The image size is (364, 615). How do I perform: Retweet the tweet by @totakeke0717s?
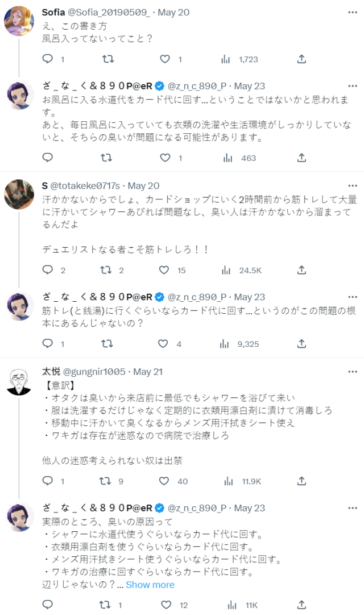(106, 270)
